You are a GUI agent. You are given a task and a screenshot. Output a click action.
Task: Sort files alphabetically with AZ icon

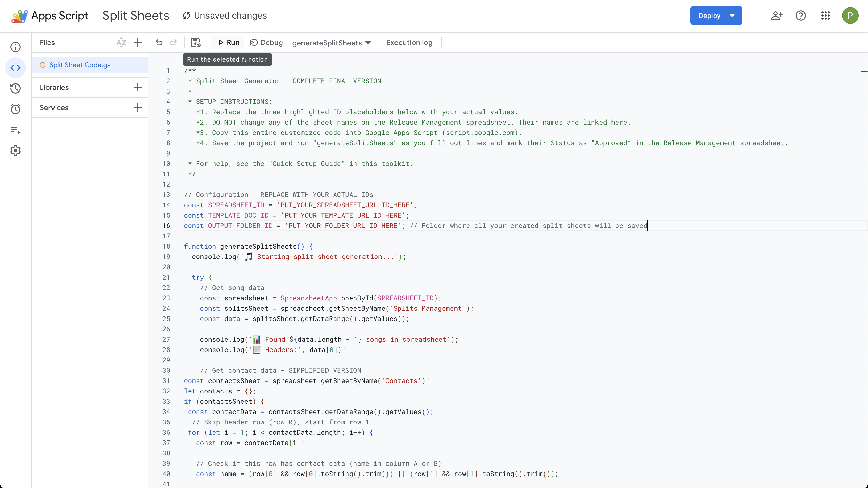[x=121, y=42]
